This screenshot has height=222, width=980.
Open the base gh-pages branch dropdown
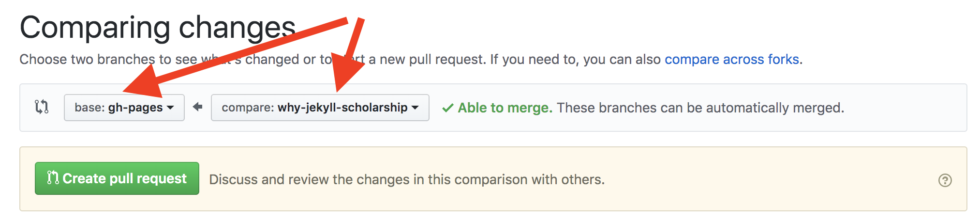point(124,108)
